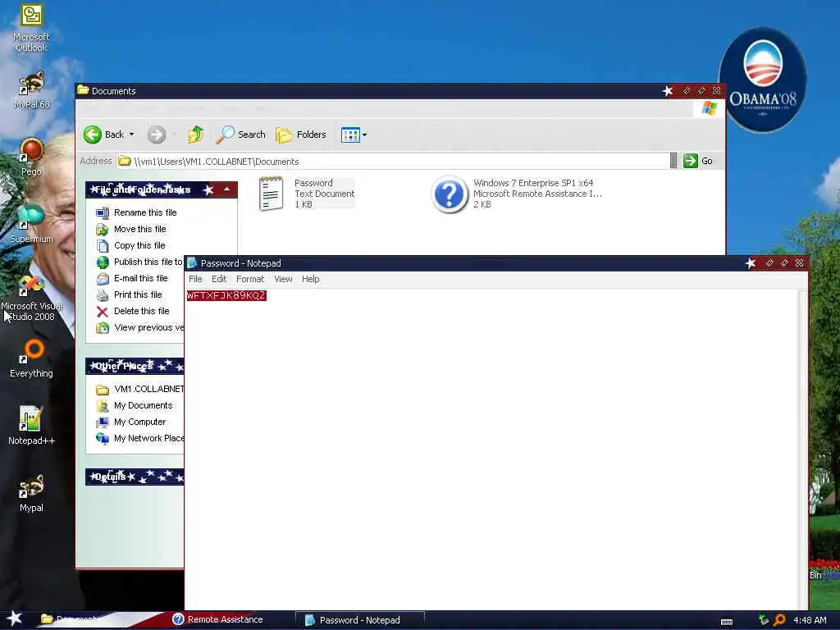Click the star button on Notepad title bar
The width and height of the screenshot is (840, 630).
point(751,263)
